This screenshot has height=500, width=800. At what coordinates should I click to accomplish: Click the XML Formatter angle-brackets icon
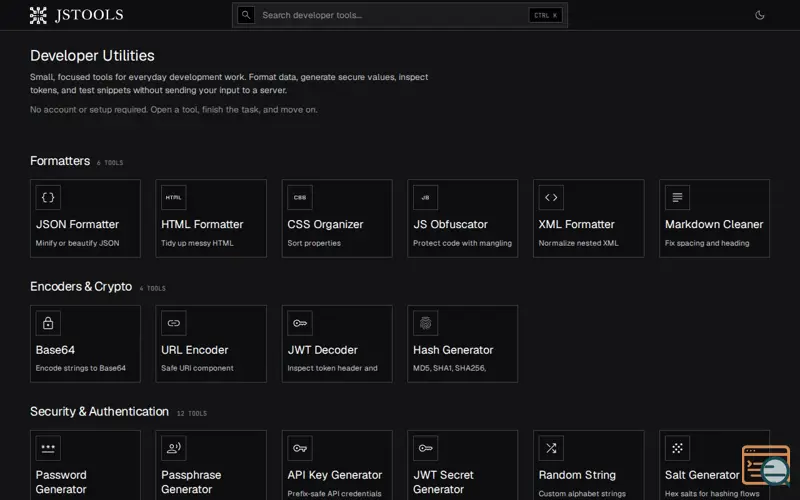pos(551,197)
